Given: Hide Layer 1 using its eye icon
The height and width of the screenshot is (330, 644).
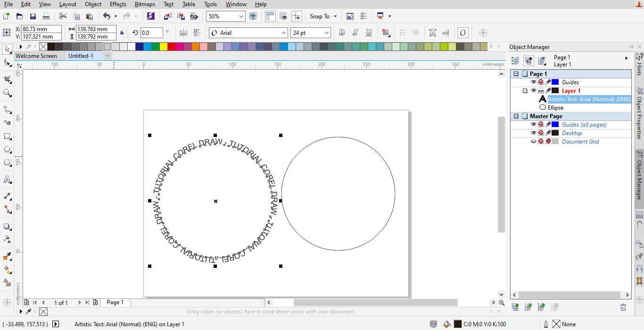Looking at the screenshot, I should coord(534,90).
